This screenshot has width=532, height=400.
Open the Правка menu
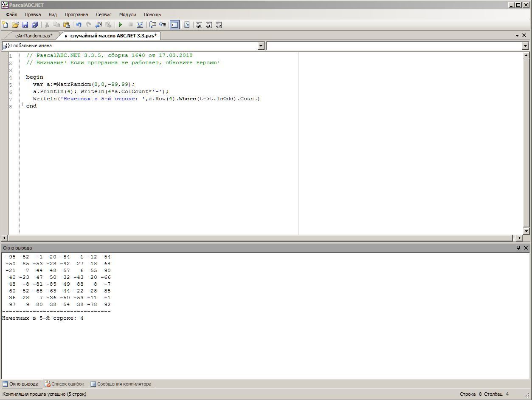point(33,14)
